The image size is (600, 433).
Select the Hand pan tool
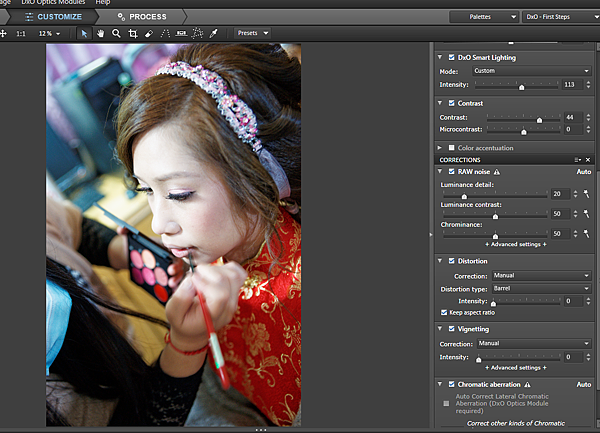tap(101, 33)
